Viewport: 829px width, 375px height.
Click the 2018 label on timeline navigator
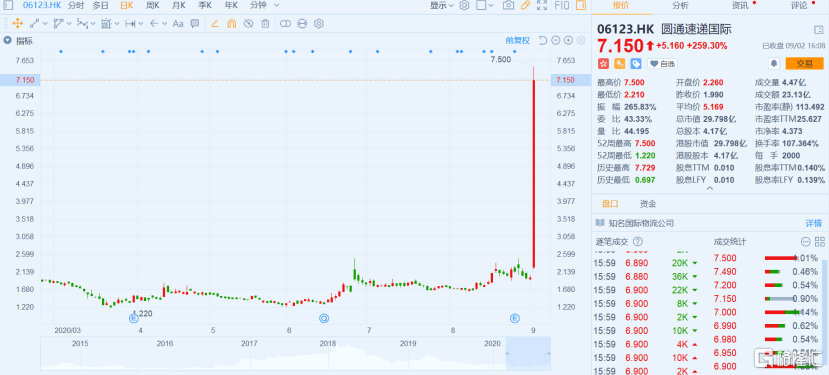pyautogui.click(x=327, y=343)
